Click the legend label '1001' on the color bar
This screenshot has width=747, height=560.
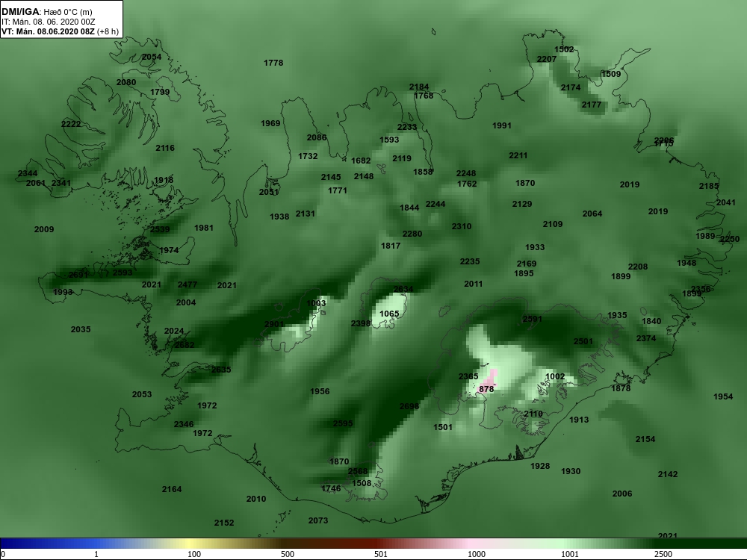(570, 554)
